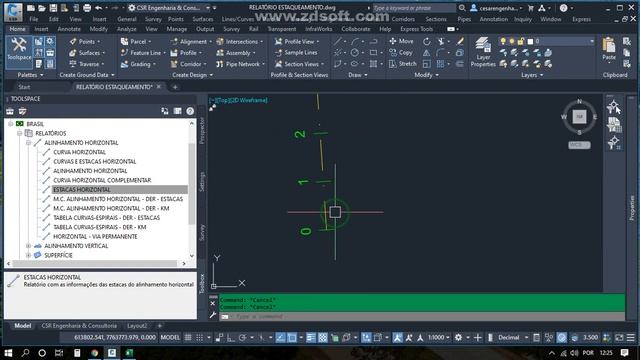Open Windows Start menu

click(x=8, y=353)
